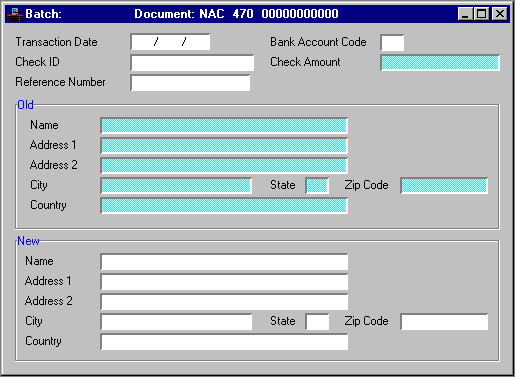This screenshot has height=377, width=515.
Task: Close the Batch document window
Action: click(500, 14)
